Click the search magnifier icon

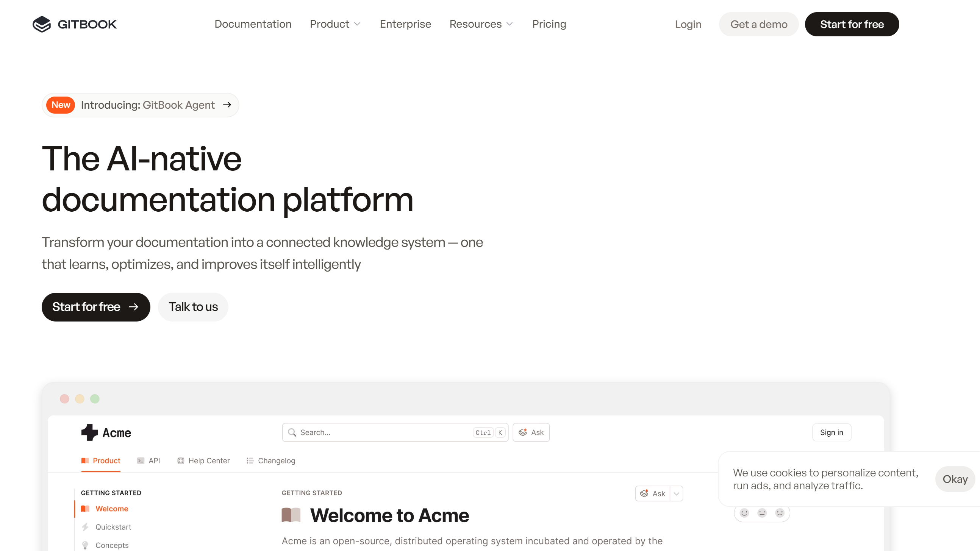[x=292, y=432]
